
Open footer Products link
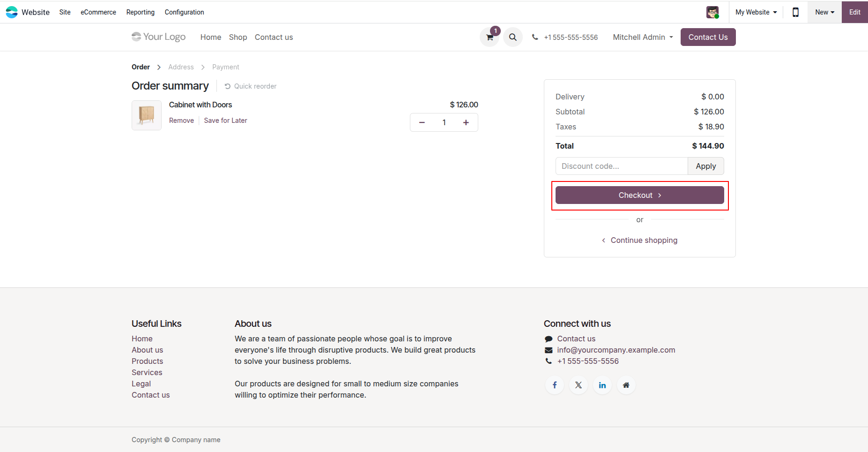147,361
